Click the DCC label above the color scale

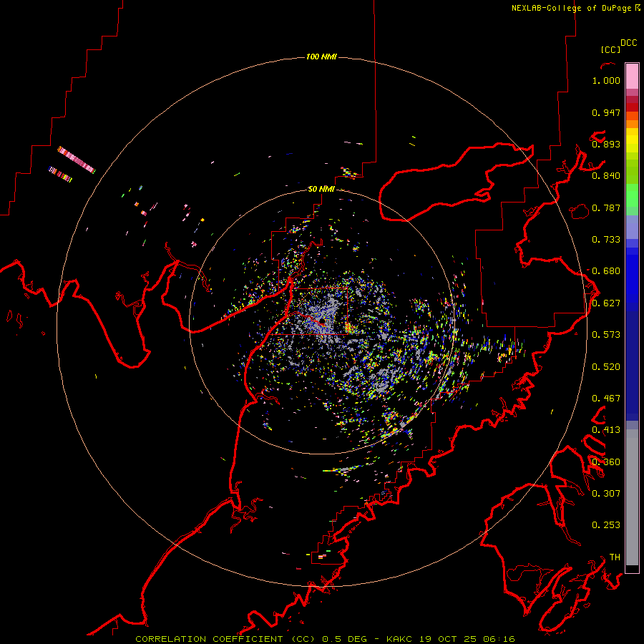coord(629,43)
